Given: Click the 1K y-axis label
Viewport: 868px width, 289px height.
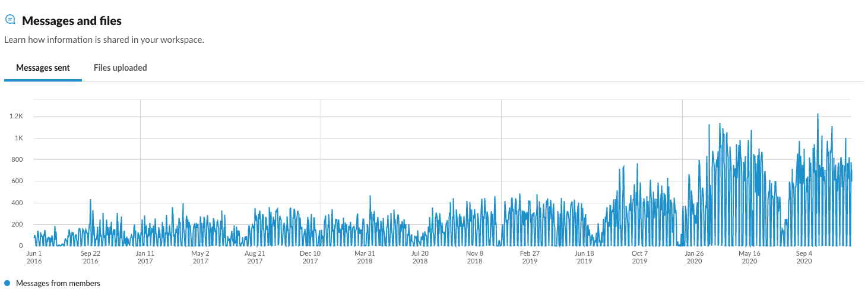Looking at the screenshot, I should point(19,138).
